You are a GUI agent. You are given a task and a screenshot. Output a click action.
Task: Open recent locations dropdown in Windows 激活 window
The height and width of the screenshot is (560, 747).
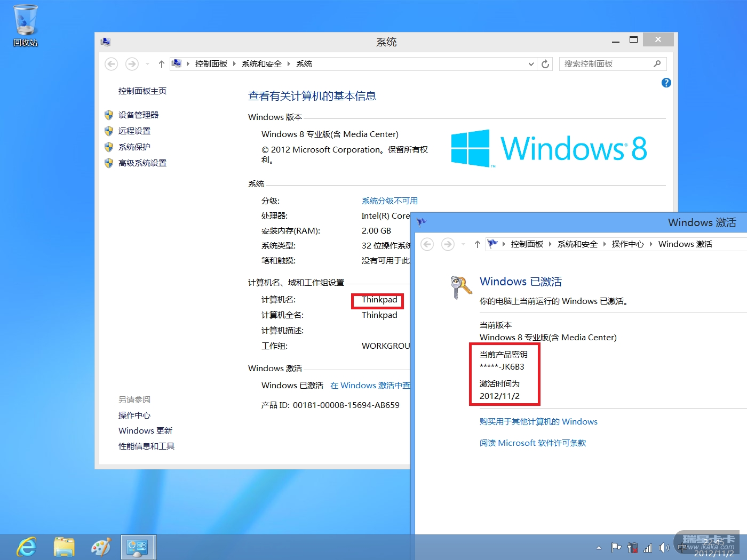click(463, 244)
